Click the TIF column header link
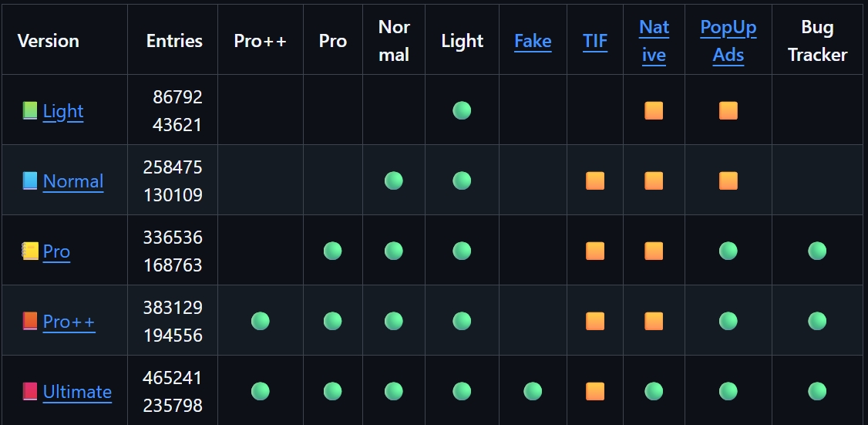This screenshot has height=425, width=868. (x=595, y=41)
